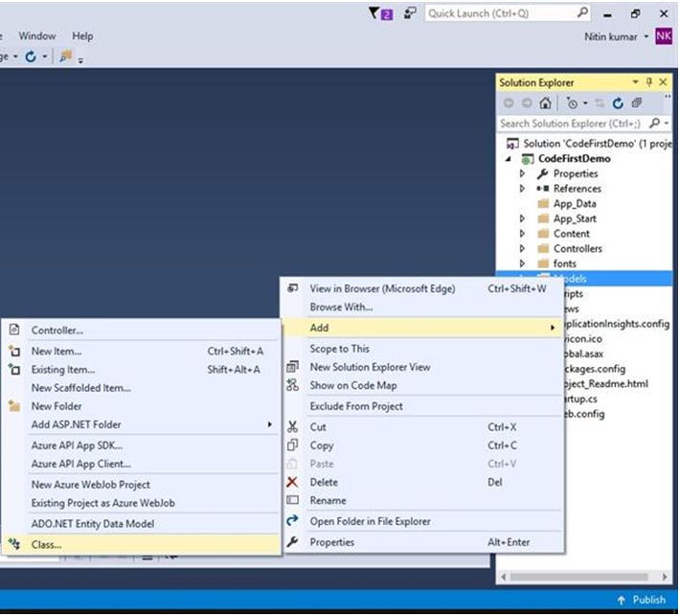This screenshot has height=616, width=680.
Task: Expand the Controllers folder
Action: coord(522,248)
